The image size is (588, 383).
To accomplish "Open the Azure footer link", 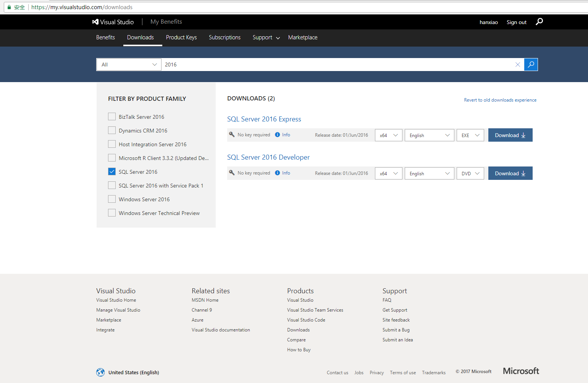I will tap(197, 320).
